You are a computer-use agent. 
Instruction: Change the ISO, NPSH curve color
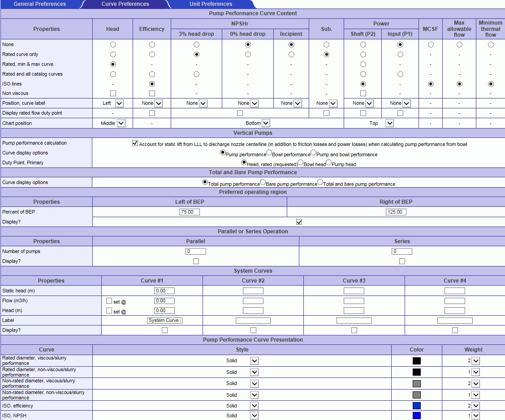coord(416,416)
